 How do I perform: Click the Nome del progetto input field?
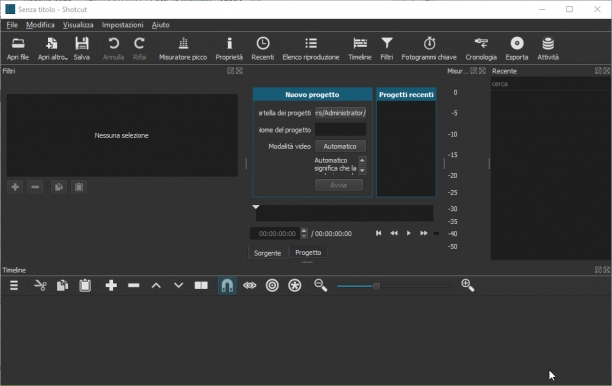(340, 130)
